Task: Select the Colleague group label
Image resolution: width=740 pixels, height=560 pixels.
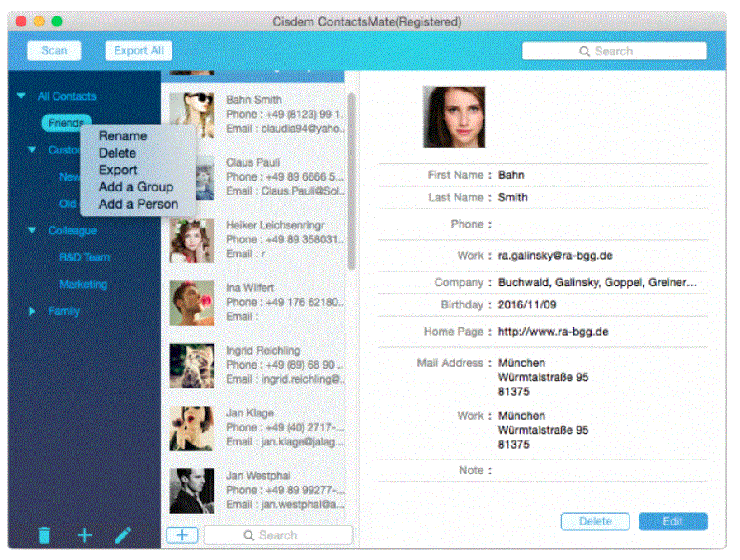Action: pyautogui.click(x=73, y=230)
